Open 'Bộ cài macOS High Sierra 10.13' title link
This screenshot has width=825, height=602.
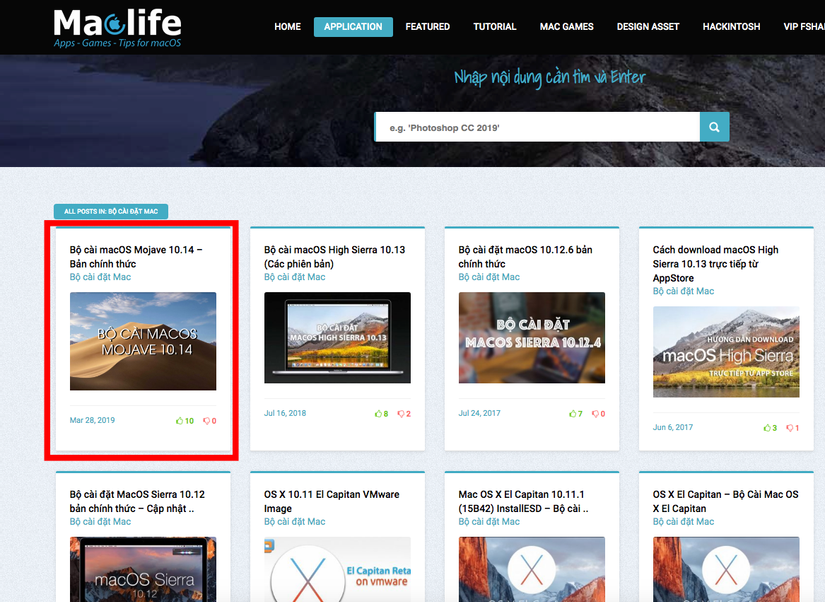click(335, 256)
